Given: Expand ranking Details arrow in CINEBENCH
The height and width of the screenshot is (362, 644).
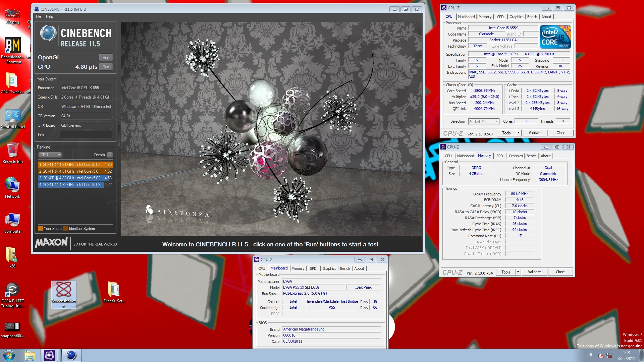Looking at the screenshot, I should (x=110, y=155).
